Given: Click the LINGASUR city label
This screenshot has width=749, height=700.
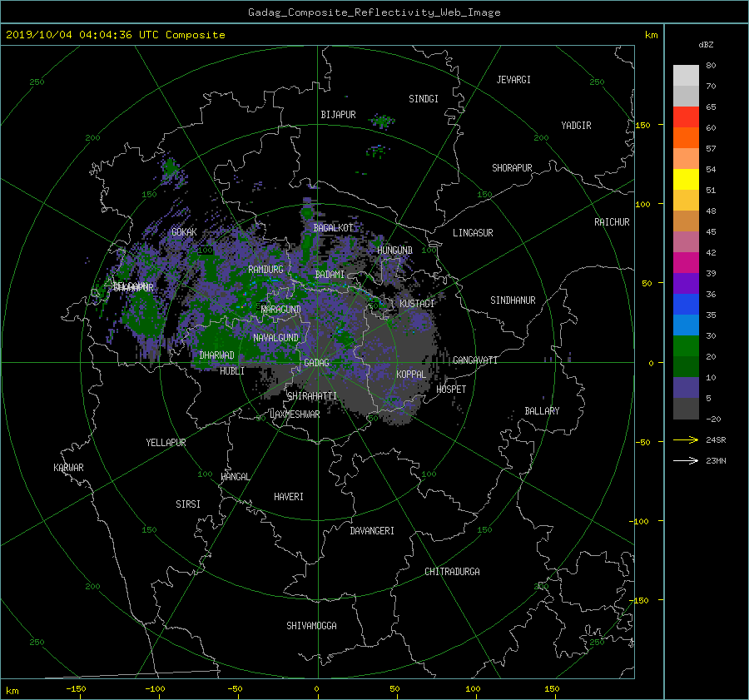Looking at the screenshot, I should pos(473,233).
